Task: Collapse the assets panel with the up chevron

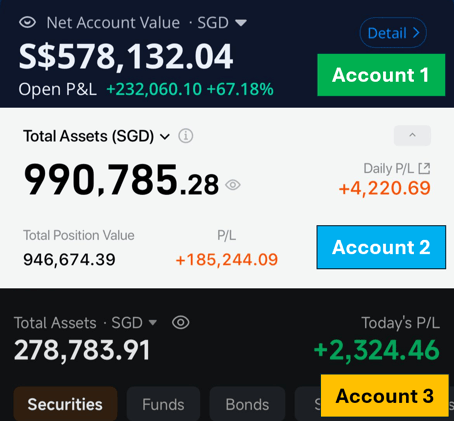Action: point(412,135)
